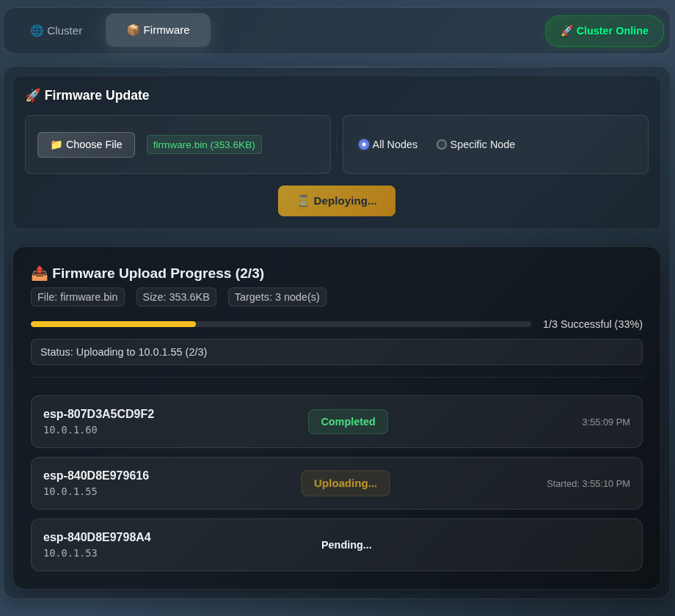Click the ferry icon beside Firmware Upload Progress
This screenshot has width=675, height=616.
(x=39, y=273)
